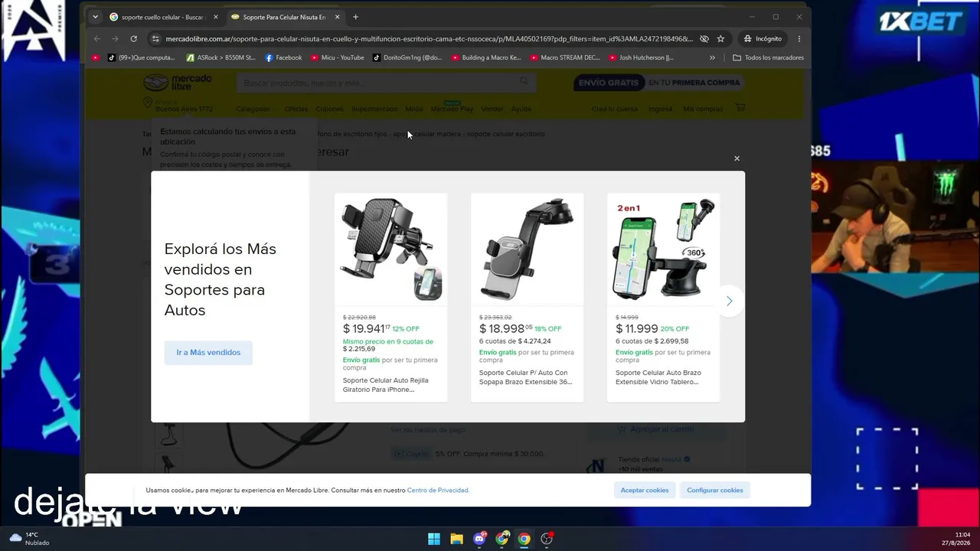Viewport: 980px width, 551px height.
Task: Click the third-party cookies blocked eye icon
Action: 704,39
